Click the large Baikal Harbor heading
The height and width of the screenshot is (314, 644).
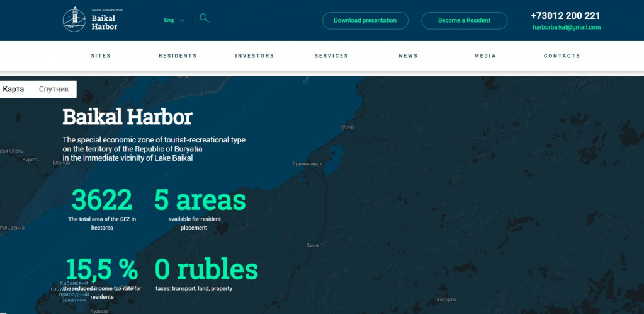point(127,117)
